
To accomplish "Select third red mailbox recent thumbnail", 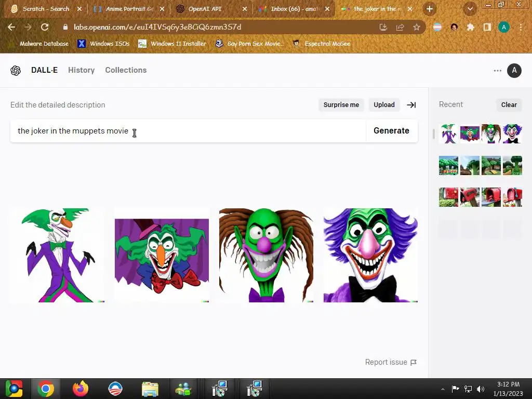I will 491,197.
